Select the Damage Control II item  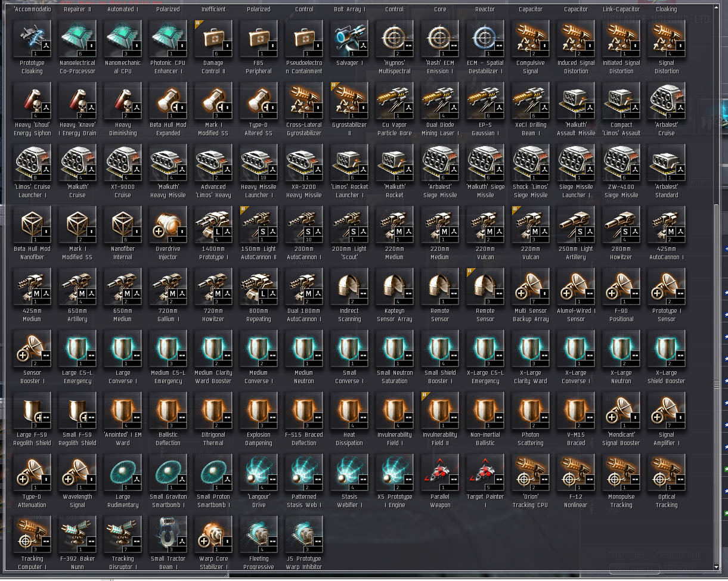coord(213,39)
